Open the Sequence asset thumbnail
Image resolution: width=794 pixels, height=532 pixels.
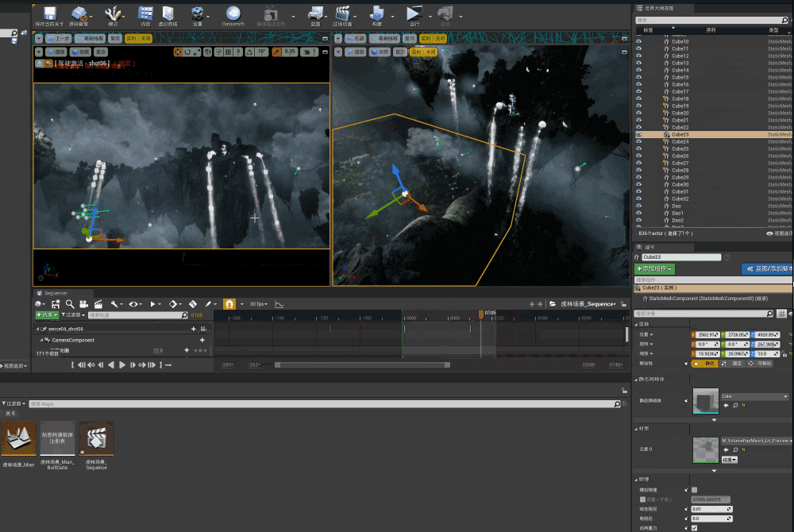coord(96,438)
